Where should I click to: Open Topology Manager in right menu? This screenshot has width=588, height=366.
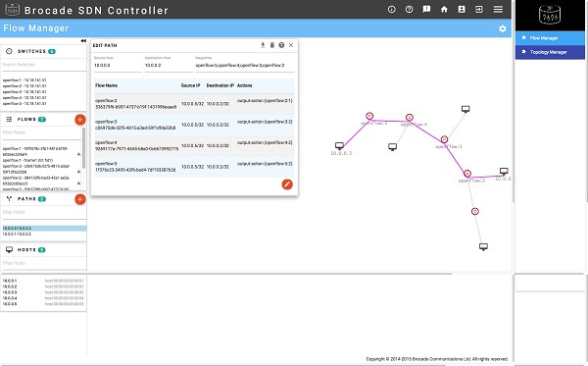click(550, 52)
